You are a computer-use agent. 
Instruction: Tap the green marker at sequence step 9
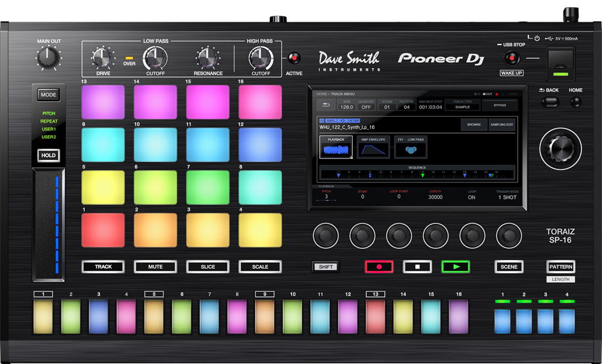423,175
